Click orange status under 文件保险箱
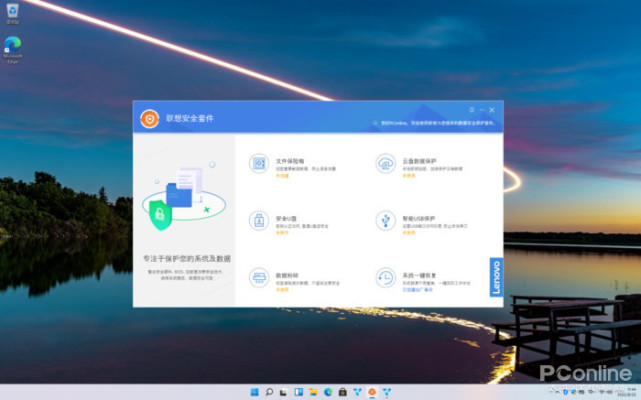The image size is (641, 400). [x=282, y=175]
